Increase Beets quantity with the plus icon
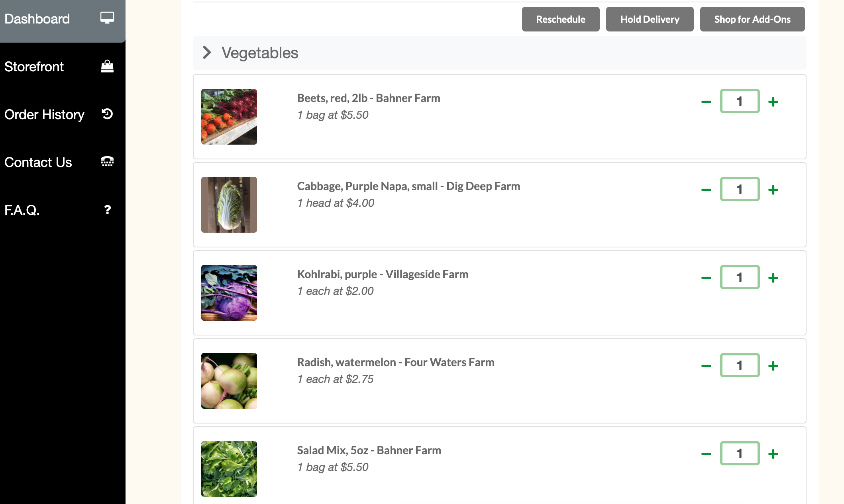The height and width of the screenshot is (504, 844). tap(773, 101)
